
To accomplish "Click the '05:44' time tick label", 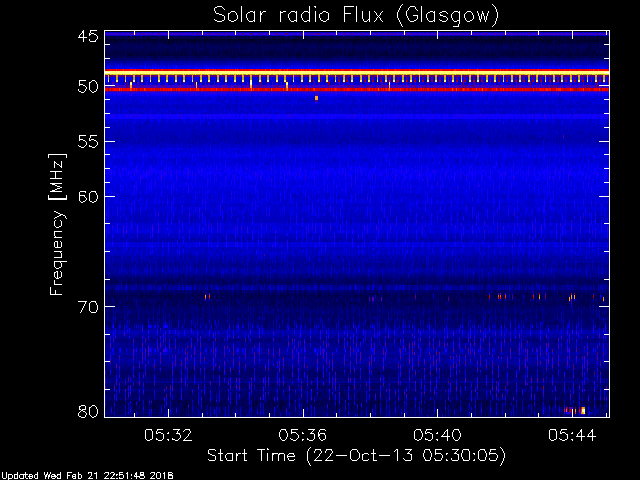I will (x=572, y=435).
